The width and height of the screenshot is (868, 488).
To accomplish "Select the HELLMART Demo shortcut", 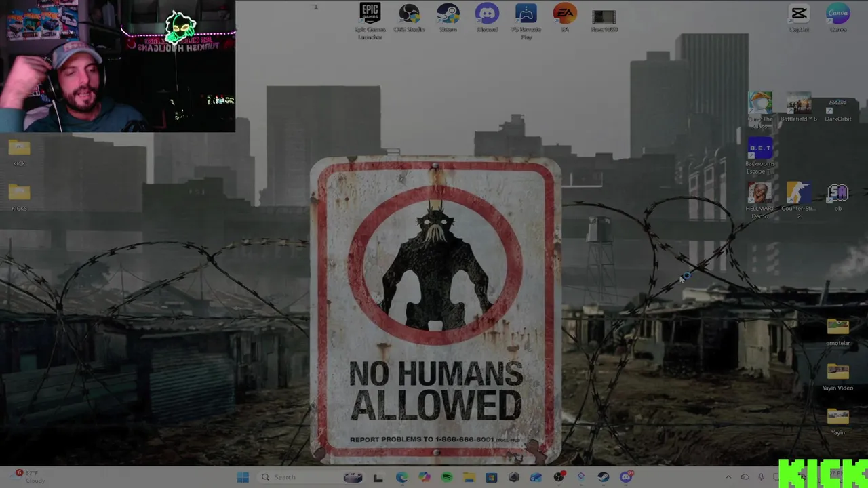I will [x=760, y=200].
